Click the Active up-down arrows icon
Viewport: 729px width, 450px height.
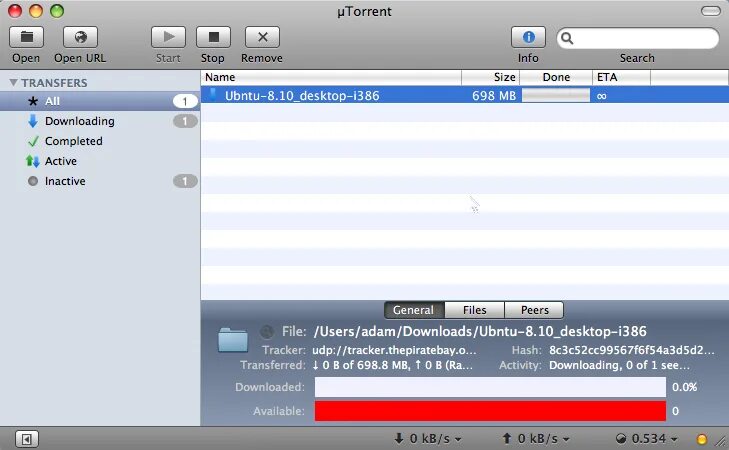[x=33, y=161]
